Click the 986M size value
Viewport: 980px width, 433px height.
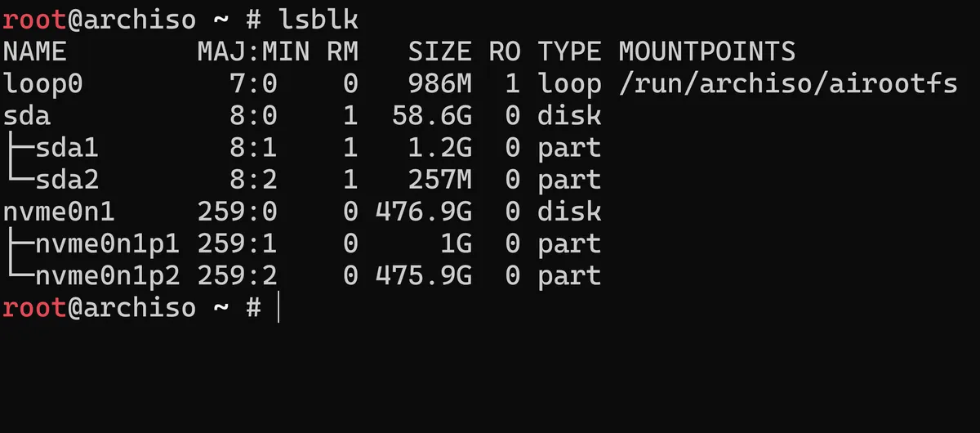(x=439, y=83)
